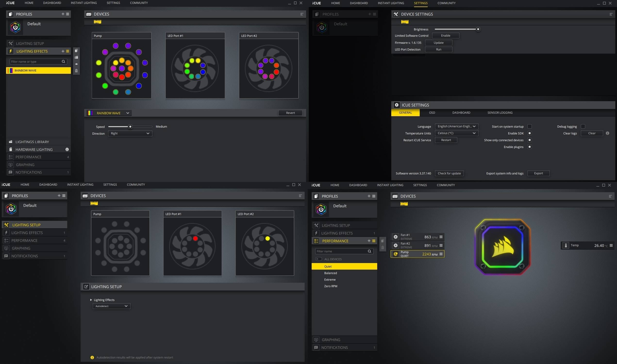Open profiles menu in top-left window
This screenshot has height=364, width=617.
[68, 14]
